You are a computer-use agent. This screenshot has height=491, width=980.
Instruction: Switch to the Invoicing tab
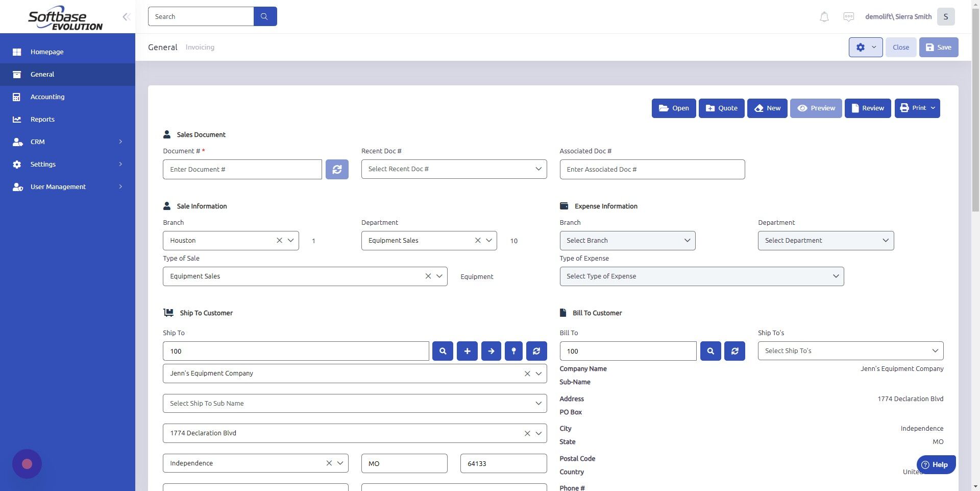coord(200,47)
